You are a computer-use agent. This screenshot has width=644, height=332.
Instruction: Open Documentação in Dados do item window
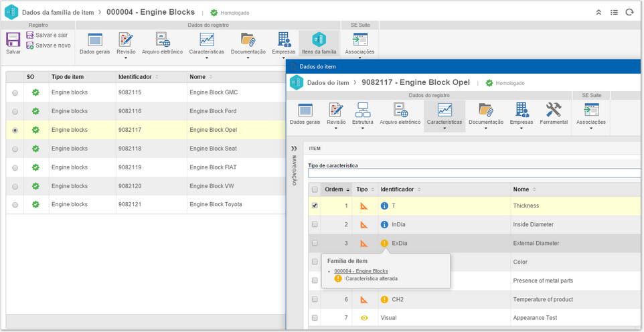(x=486, y=114)
